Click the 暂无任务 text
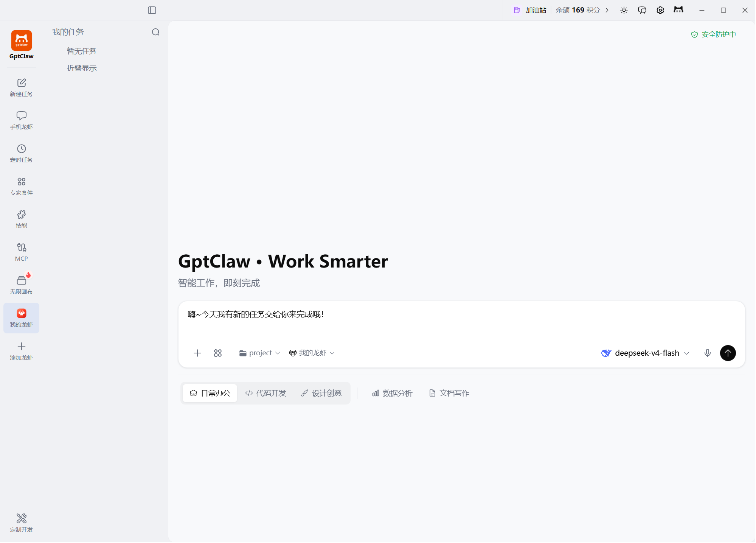 click(x=82, y=51)
